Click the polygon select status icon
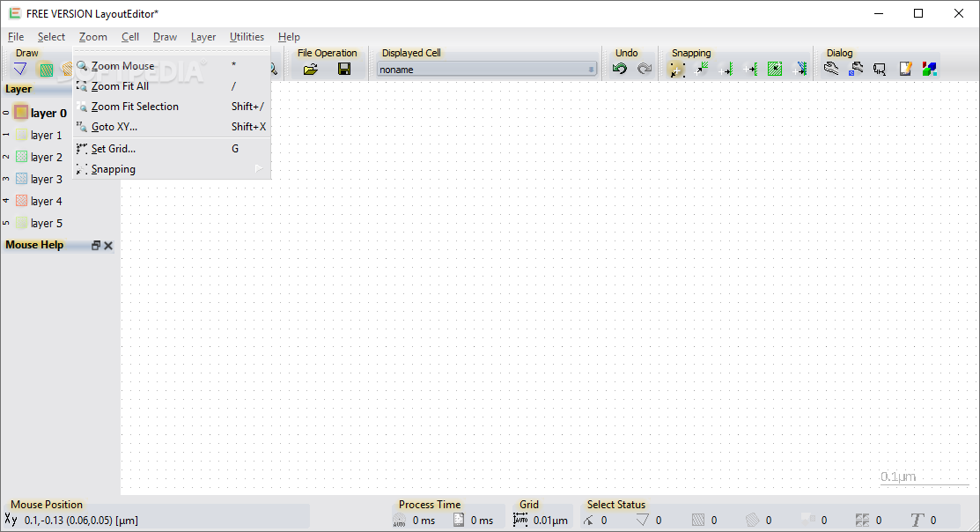This screenshot has width=980, height=532. point(643,521)
